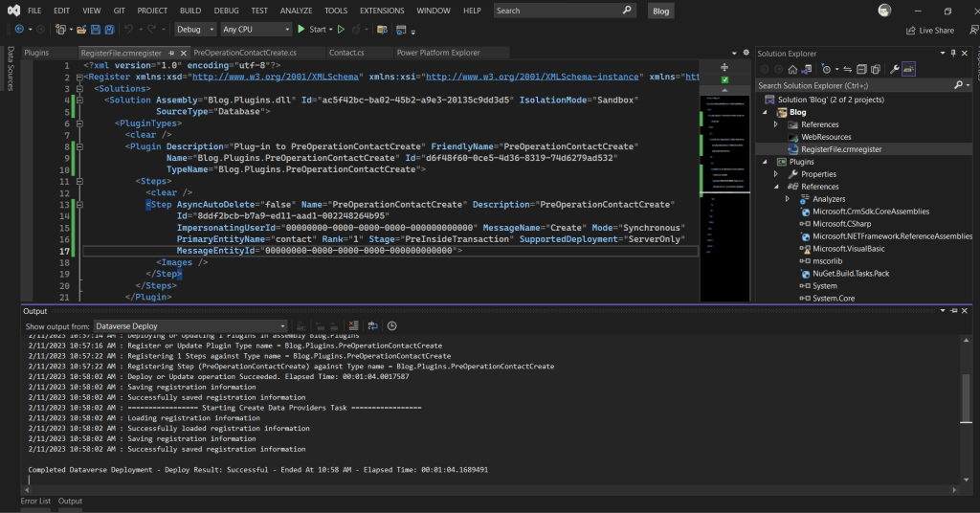Image resolution: width=980 pixels, height=513 pixels.
Task: Click the clock timestamp icon in Output toolbar
Action: 391,325
